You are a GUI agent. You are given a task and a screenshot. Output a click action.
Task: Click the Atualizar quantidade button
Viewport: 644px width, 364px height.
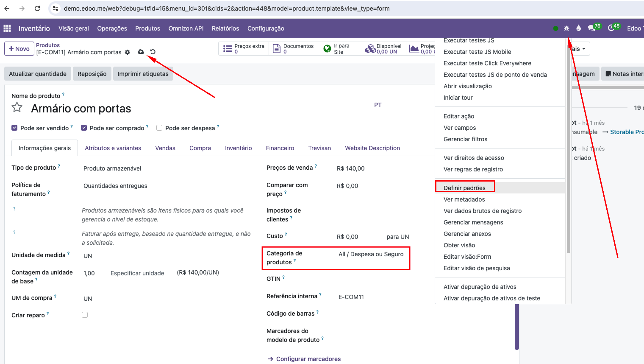pos(38,74)
